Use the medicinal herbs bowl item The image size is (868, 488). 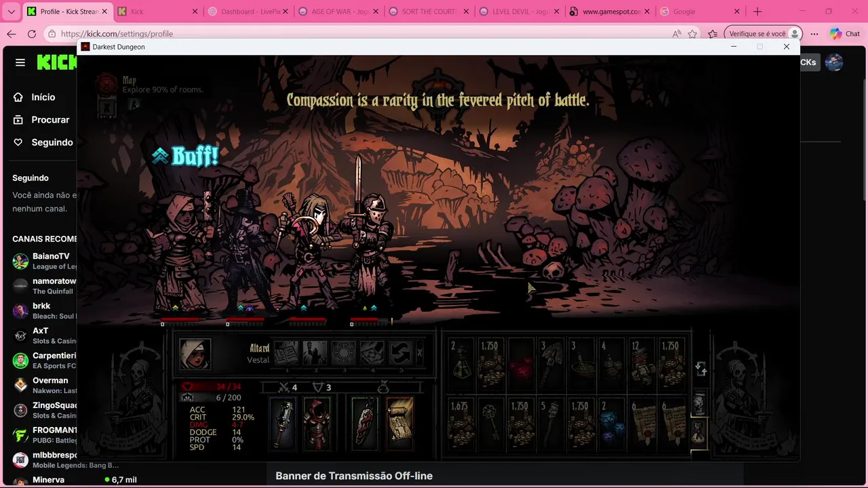581,364
